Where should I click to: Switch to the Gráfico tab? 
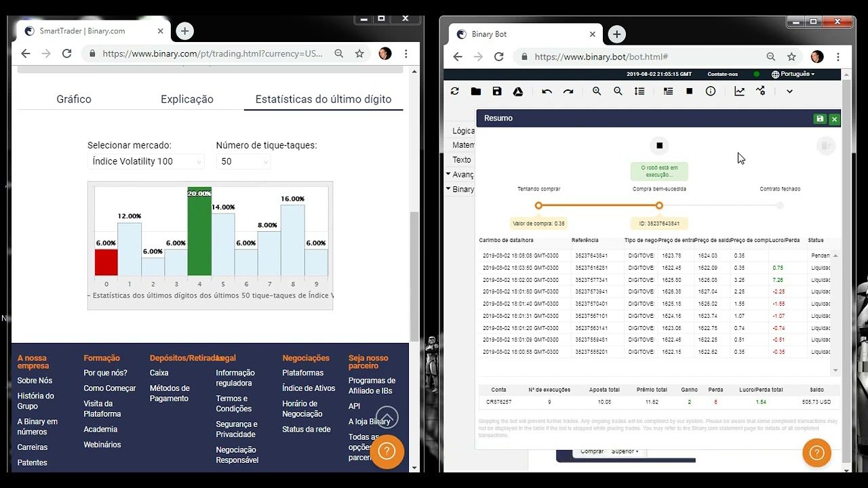(73, 99)
